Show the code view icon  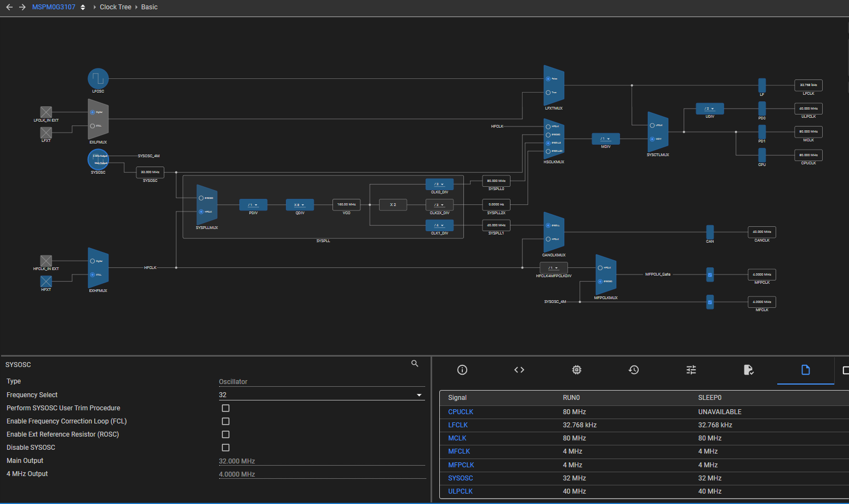pyautogui.click(x=519, y=370)
